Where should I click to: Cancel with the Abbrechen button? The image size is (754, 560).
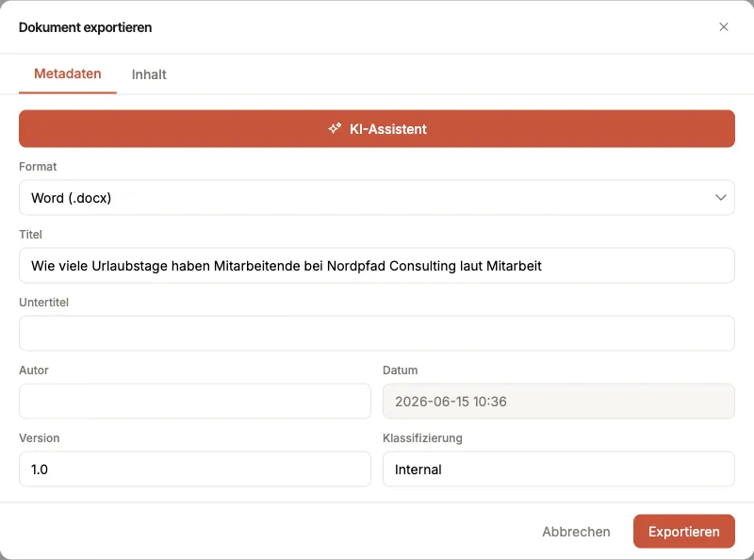[576, 532]
